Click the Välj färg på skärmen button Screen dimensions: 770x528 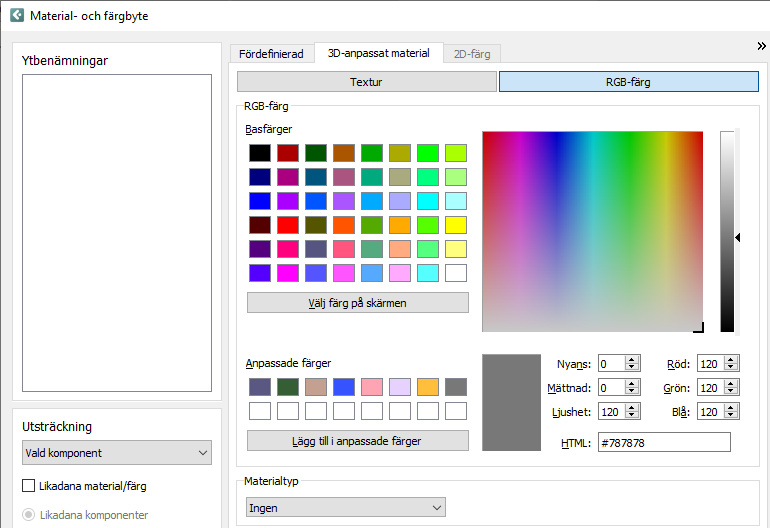(357, 302)
